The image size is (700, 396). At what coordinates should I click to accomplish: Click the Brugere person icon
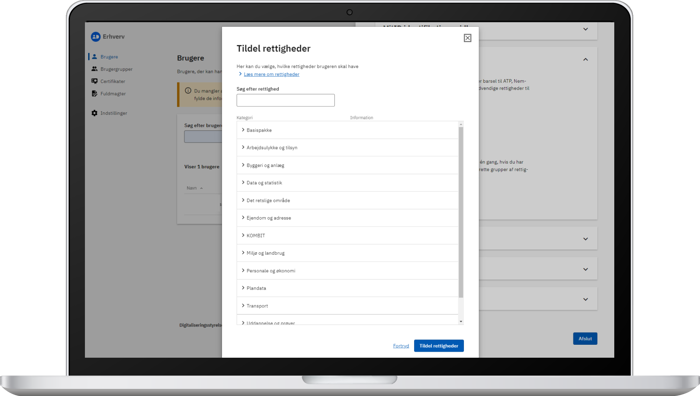[94, 57]
